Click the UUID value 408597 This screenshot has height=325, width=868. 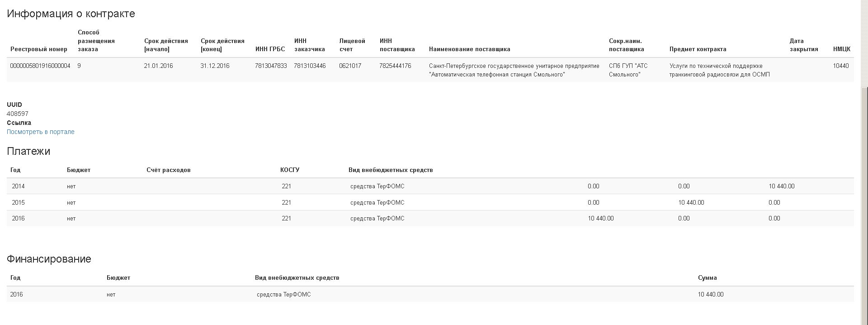(x=18, y=114)
